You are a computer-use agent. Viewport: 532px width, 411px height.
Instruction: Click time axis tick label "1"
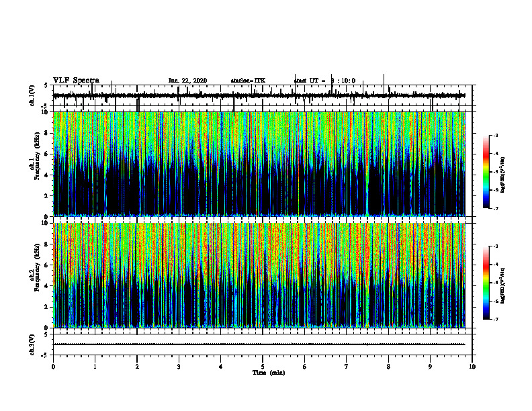(x=95, y=367)
